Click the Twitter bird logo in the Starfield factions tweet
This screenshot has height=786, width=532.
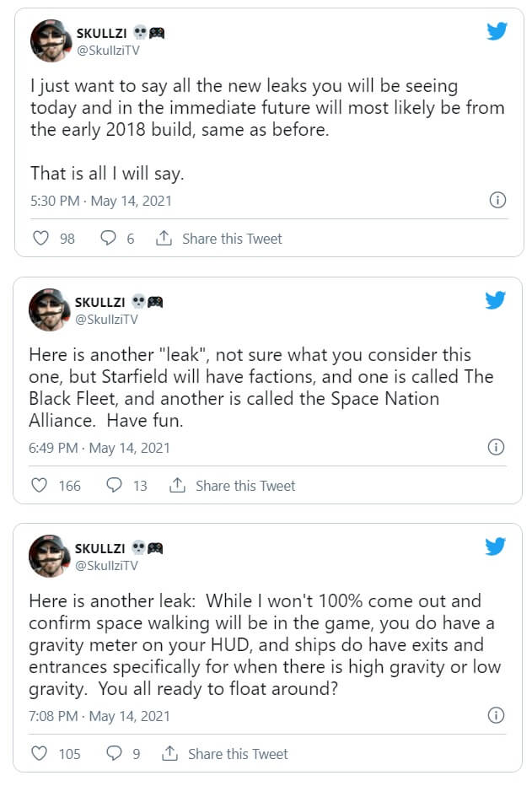496,300
